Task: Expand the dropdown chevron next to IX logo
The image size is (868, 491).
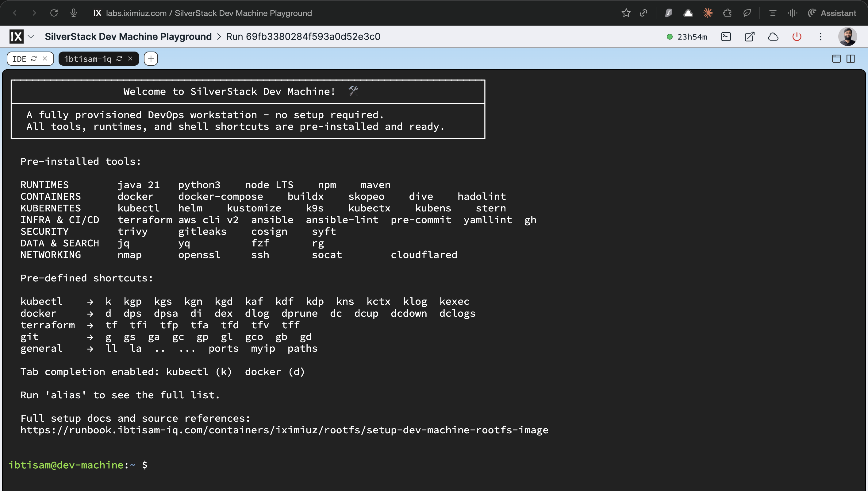Action: 31,37
